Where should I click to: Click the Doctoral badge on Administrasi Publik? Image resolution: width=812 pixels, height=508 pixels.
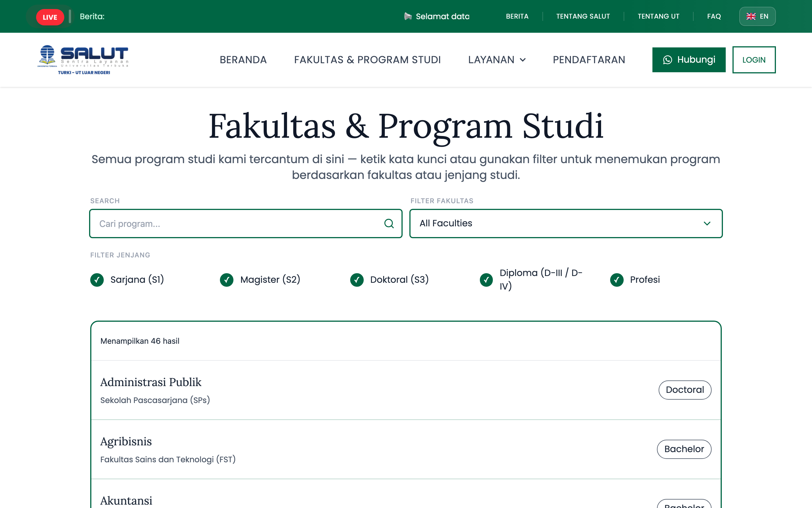685,390
